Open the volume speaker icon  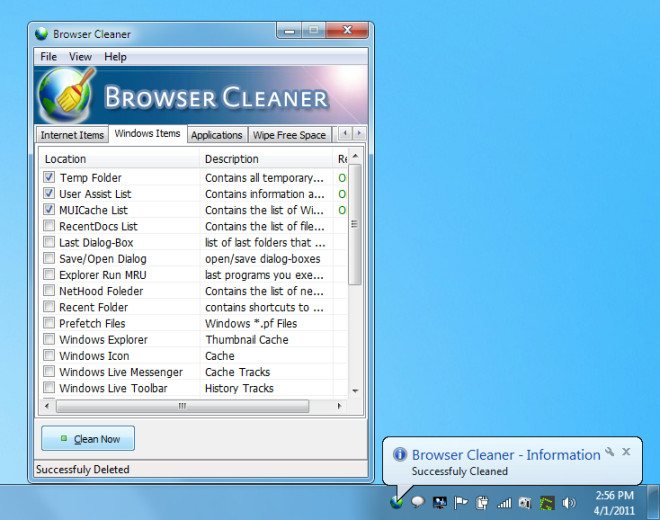[569, 502]
